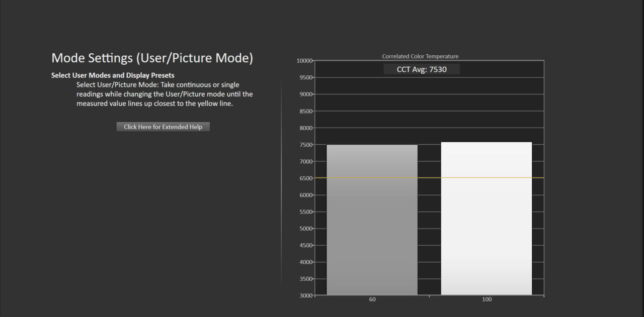Click the 6500 axis label
644x317 pixels.
coord(305,178)
